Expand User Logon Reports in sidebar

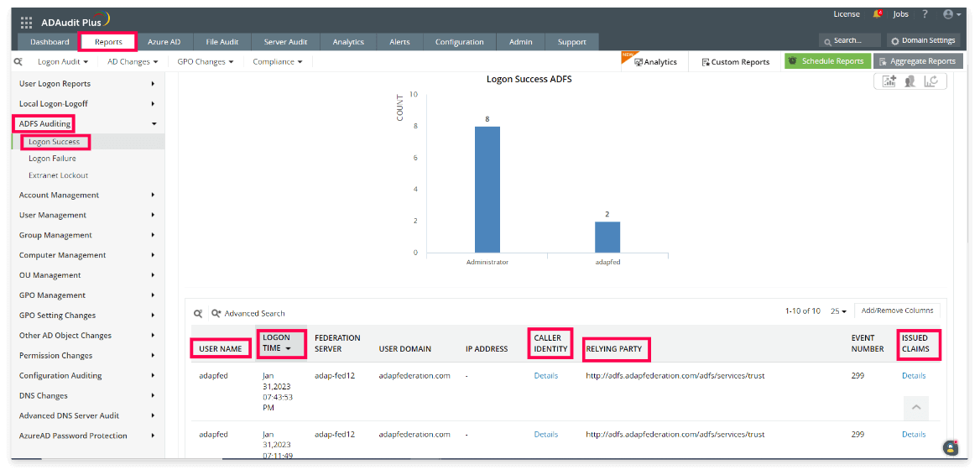pyautogui.click(x=87, y=84)
